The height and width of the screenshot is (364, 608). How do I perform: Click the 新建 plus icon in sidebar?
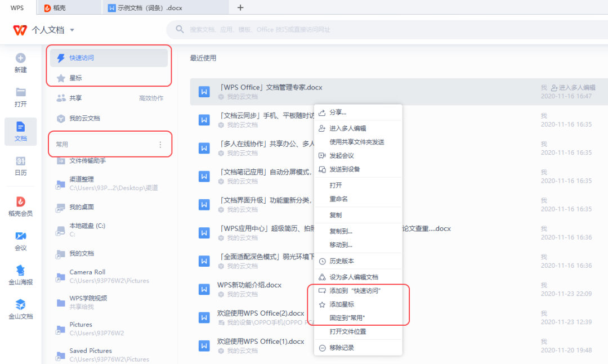pyautogui.click(x=21, y=58)
